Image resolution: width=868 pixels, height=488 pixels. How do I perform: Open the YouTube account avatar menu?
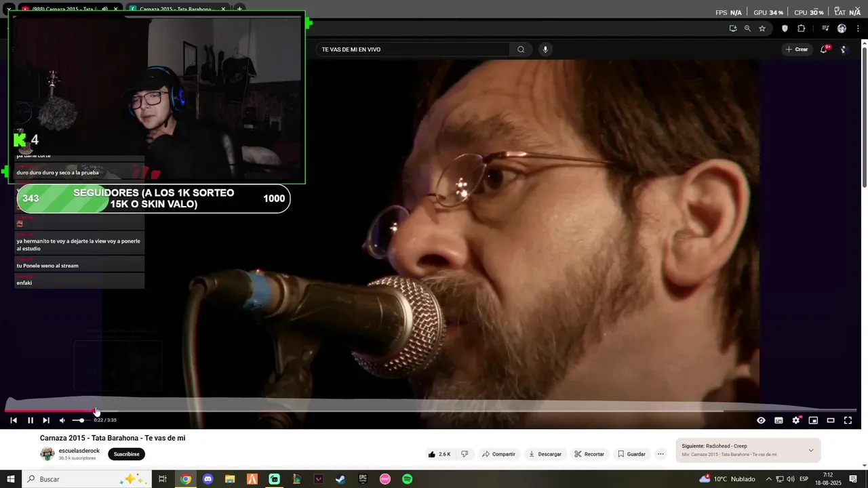[844, 49]
